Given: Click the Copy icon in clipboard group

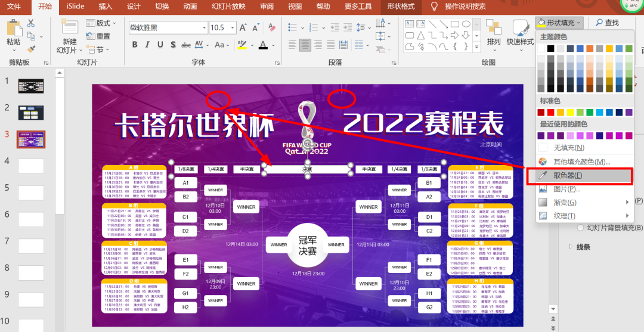Looking at the screenshot, I should (32, 36).
